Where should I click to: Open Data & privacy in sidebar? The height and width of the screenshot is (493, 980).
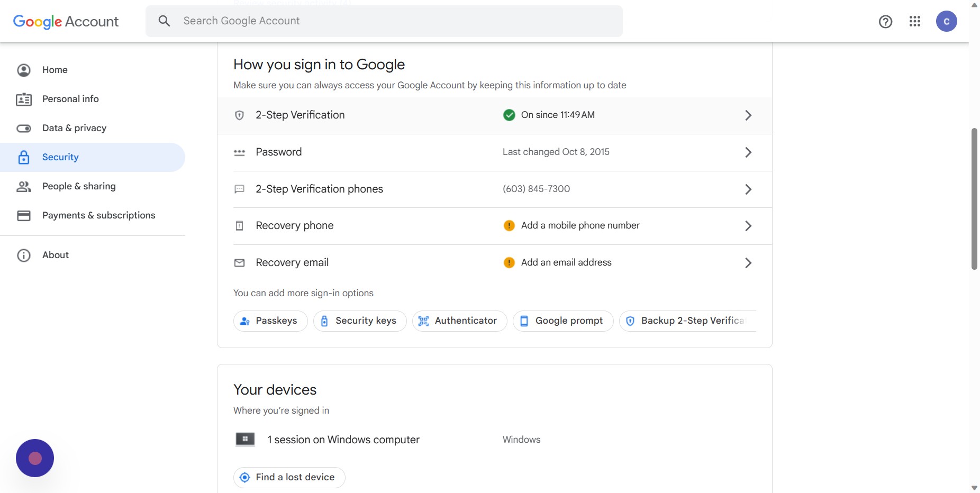(x=74, y=128)
